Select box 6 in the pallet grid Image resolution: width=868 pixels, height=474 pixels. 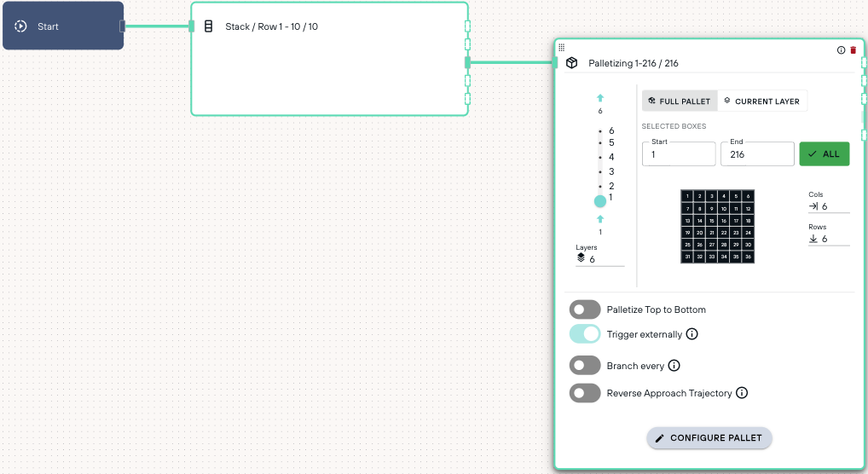[x=748, y=196]
